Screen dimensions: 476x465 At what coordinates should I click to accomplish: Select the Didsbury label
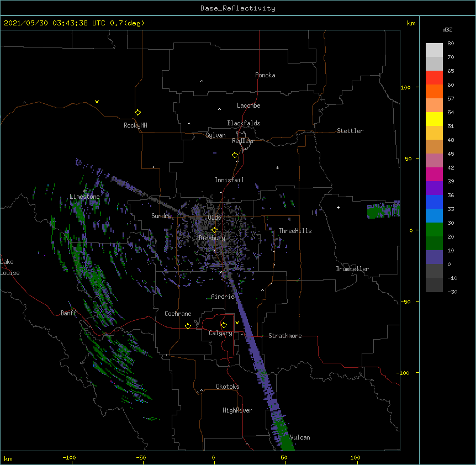click(x=212, y=238)
